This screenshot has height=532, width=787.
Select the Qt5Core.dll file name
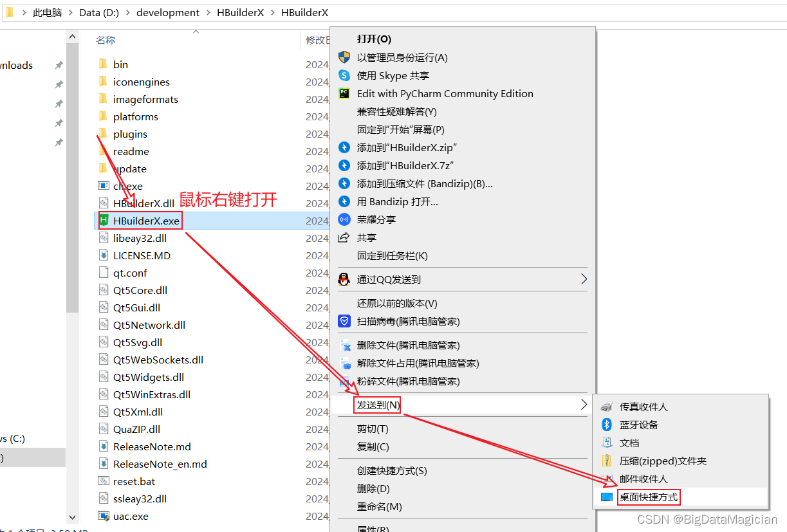140,290
